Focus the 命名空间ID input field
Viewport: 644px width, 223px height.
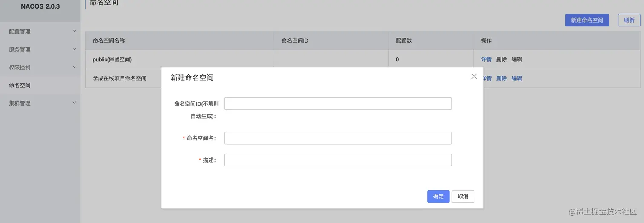pyautogui.click(x=338, y=103)
